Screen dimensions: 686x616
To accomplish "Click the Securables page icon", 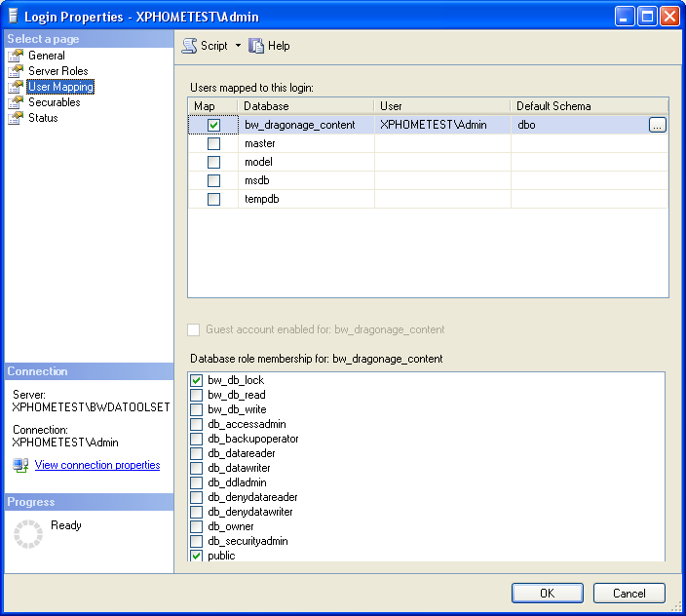I will point(16,102).
